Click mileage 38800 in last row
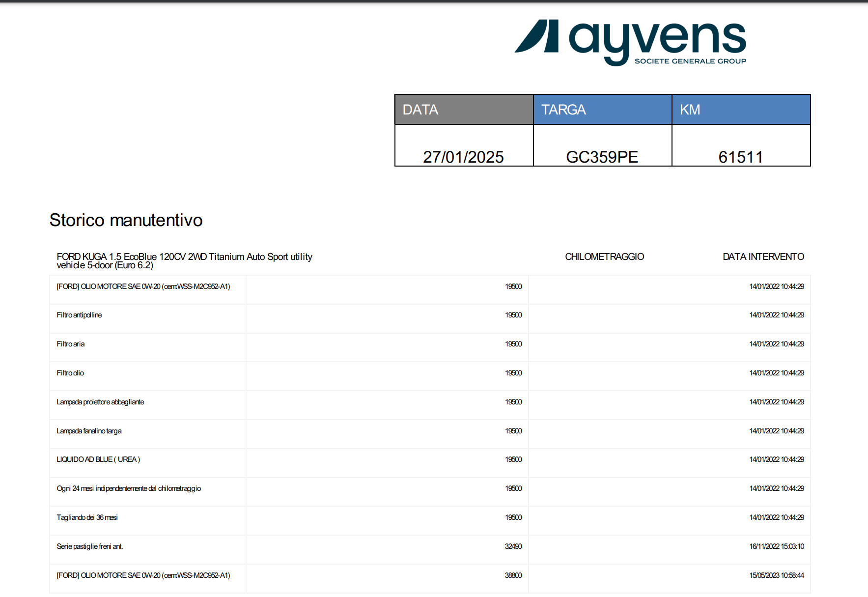The image size is (868, 597). tap(513, 575)
